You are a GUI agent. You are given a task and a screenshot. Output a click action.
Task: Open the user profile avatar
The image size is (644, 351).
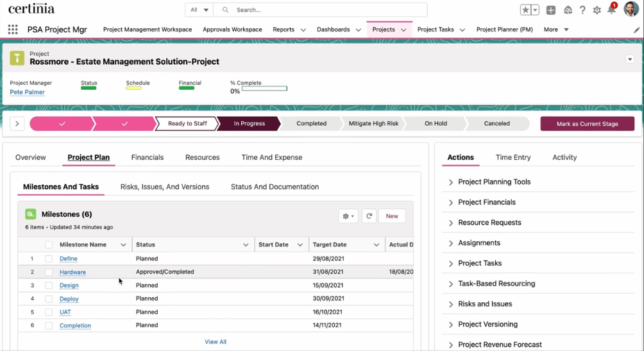point(631,8)
